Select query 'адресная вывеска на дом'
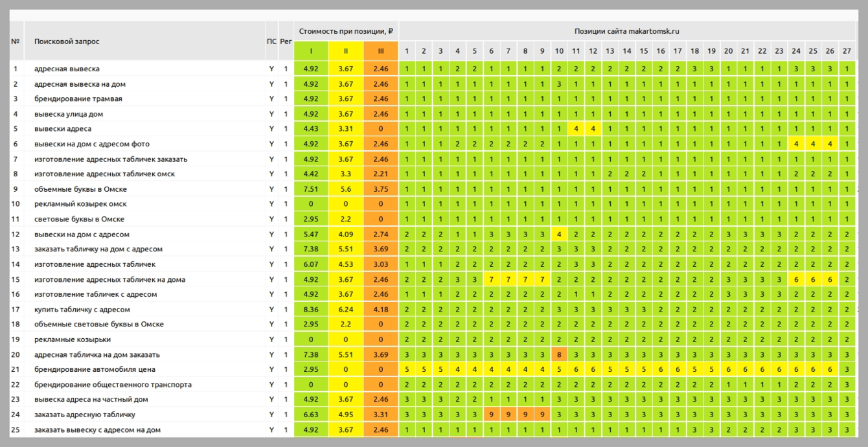868x447 pixels. pyautogui.click(x=80, y=84)
